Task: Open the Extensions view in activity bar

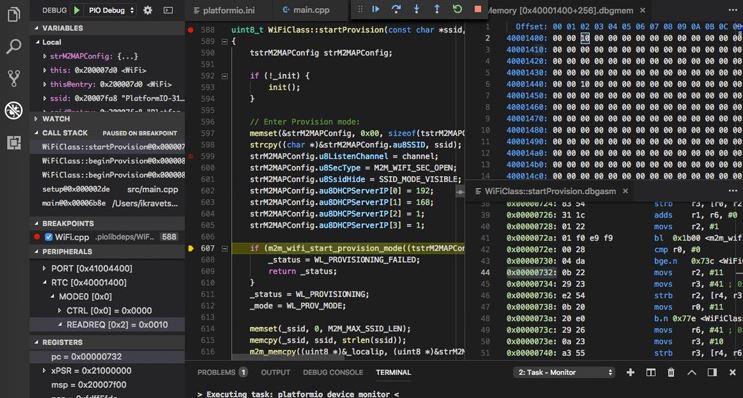Action: click(x=14, y=143)
